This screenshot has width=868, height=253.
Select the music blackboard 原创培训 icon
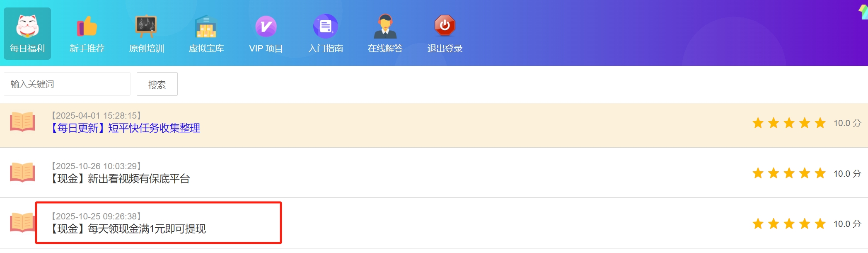[146, 26]
